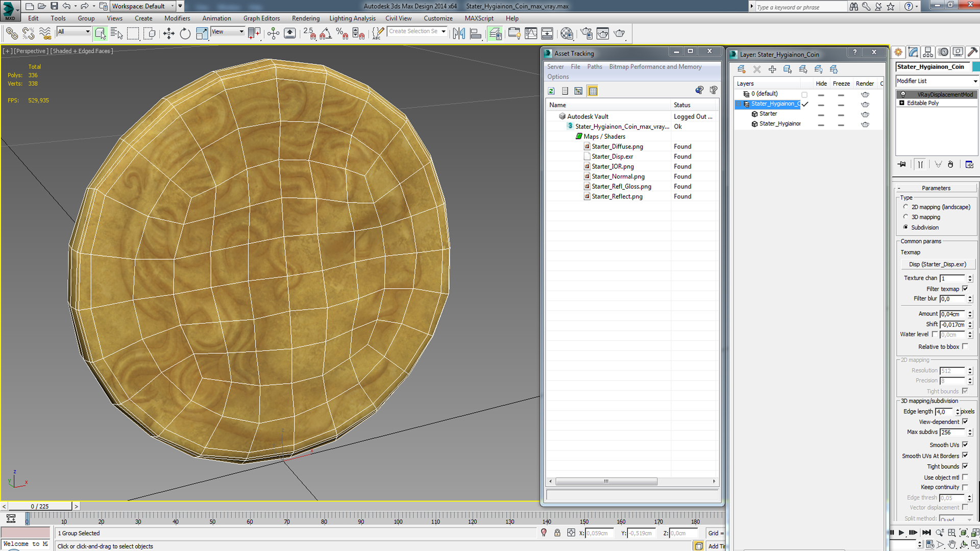
Task: Click the Align tool icon
Action: coord(476,34)
